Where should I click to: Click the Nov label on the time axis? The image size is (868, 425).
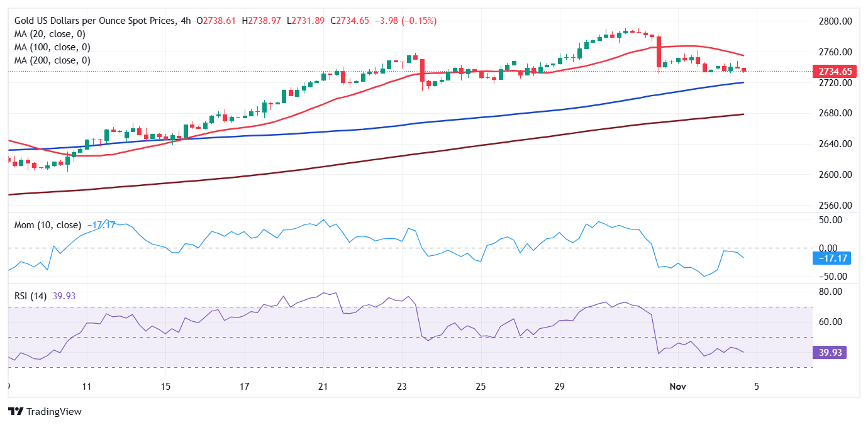coord(677,387)
